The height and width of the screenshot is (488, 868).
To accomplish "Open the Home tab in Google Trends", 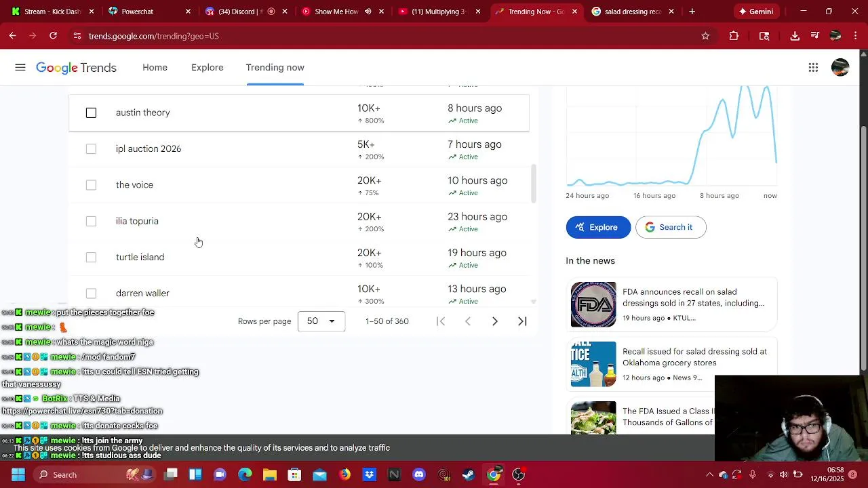I will [x=155, y=67].
